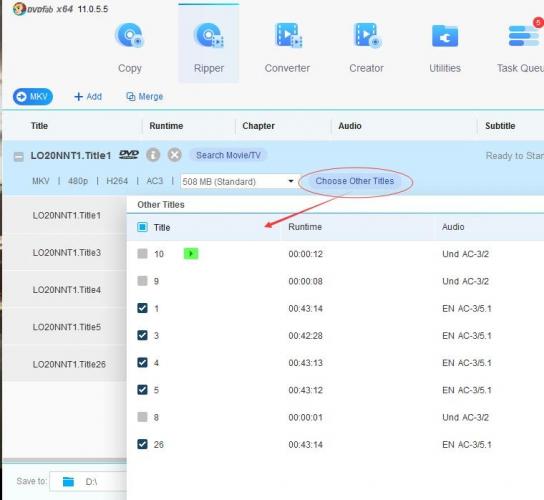Preview title 10 with the green play icon
This screenshot has width=544, height=500.
(191, 254)
